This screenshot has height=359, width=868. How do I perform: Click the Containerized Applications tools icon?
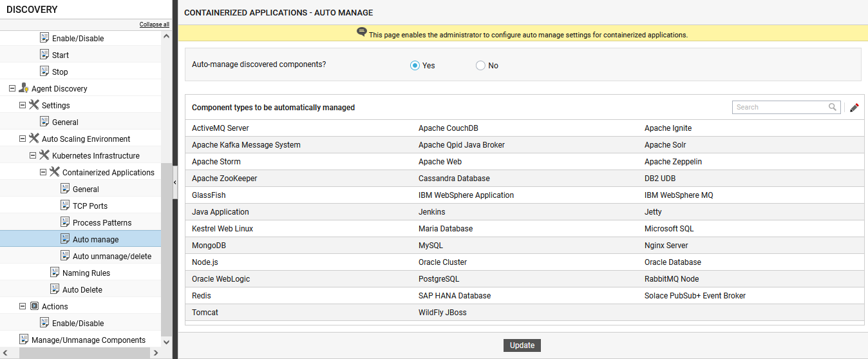click(55, 172)
